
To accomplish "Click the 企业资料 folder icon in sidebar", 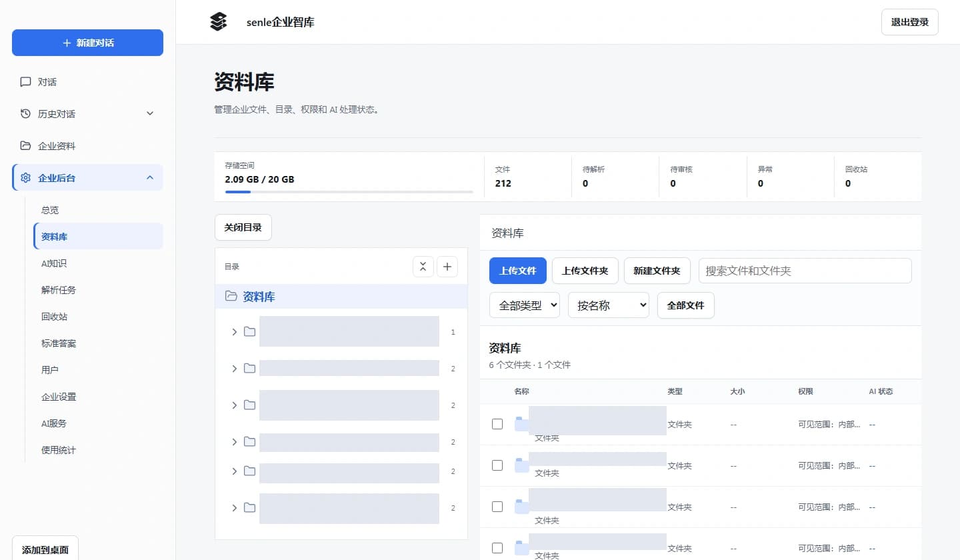I will coord(25,146).
